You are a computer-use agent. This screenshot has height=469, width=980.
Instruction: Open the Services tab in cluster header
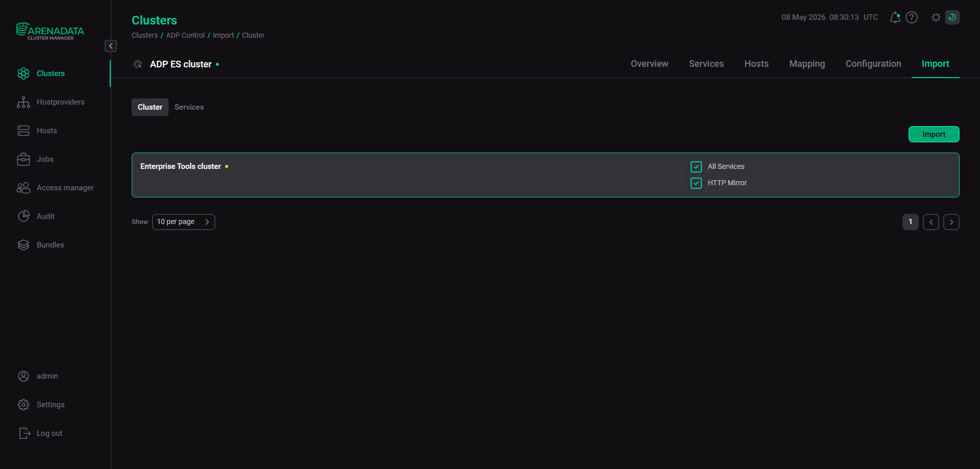point(706,64)
